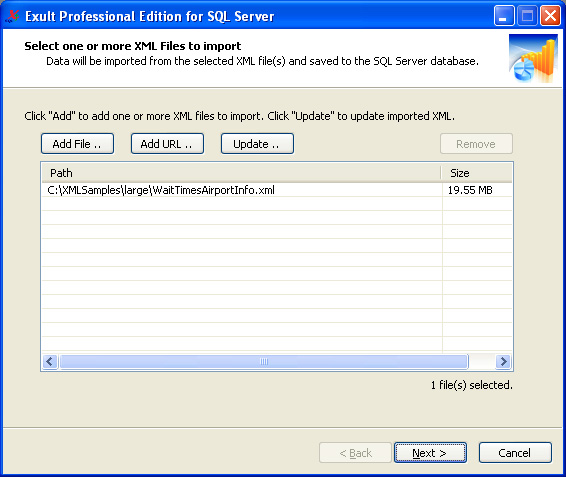
Task: Click the disabled Remove button
Action: coord(476,144)
